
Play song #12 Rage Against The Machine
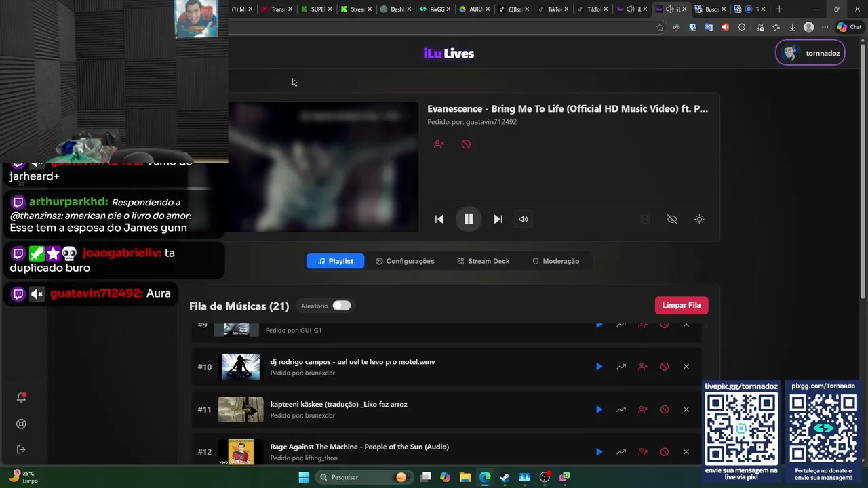tap(599, 452)
